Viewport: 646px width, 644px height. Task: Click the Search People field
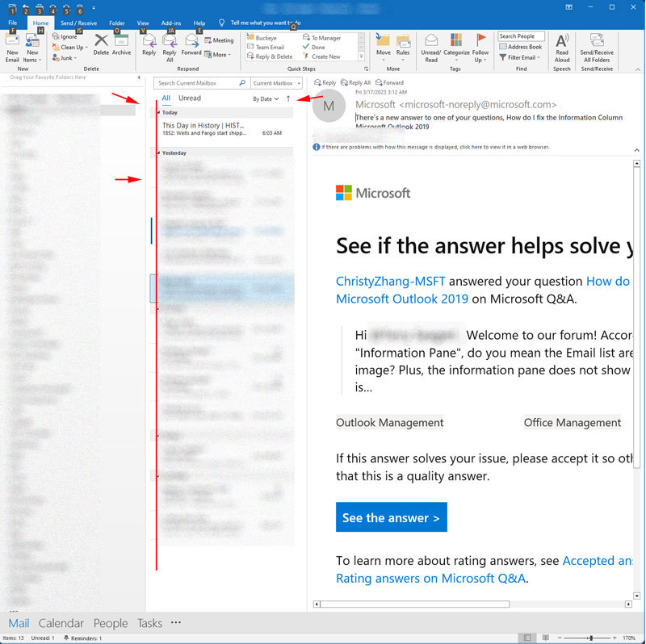[521, 36]
